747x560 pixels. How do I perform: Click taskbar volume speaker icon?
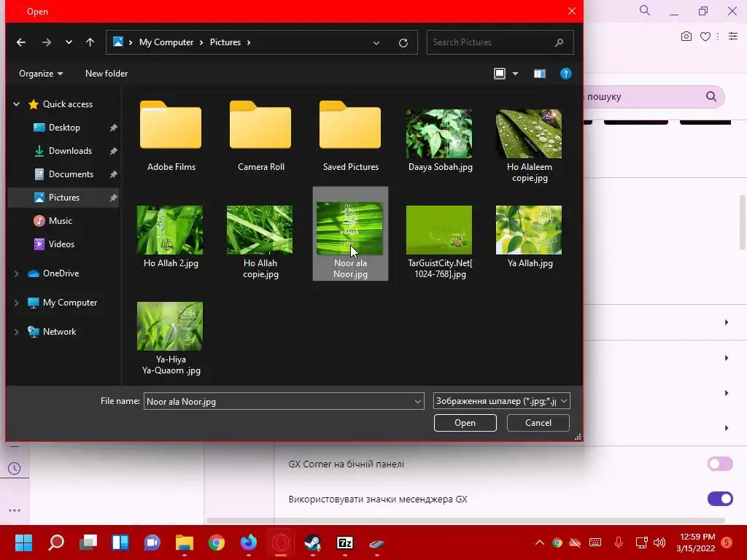pos(659,542)
